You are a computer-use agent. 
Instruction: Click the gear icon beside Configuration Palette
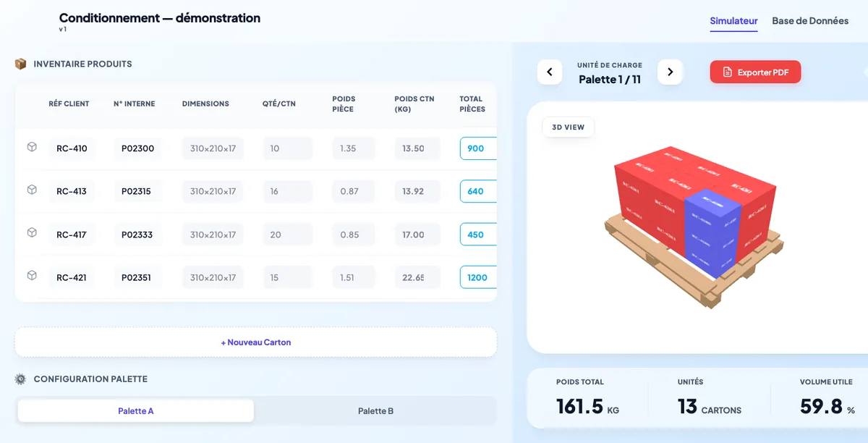point(20,379)
